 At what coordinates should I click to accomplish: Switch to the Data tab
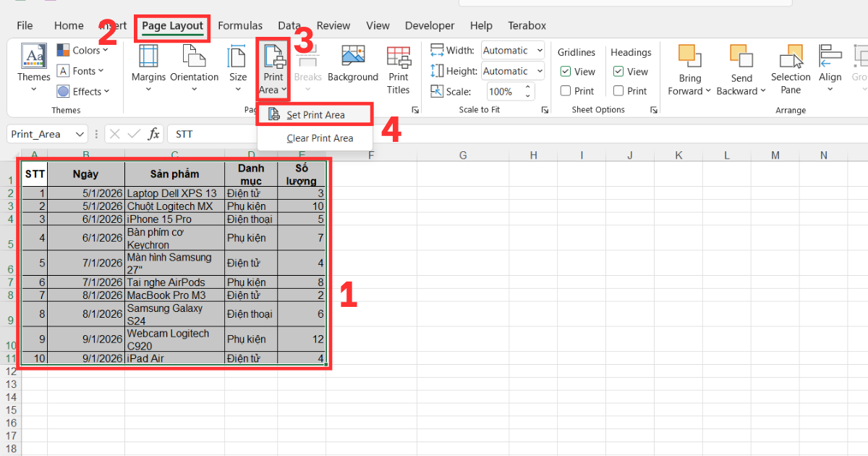click(x=289, y=25)
